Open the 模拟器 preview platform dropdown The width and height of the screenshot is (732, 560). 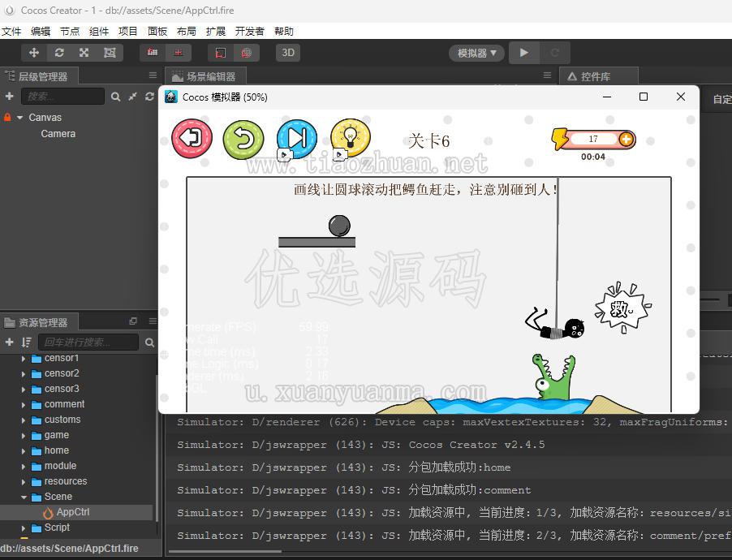476,53
